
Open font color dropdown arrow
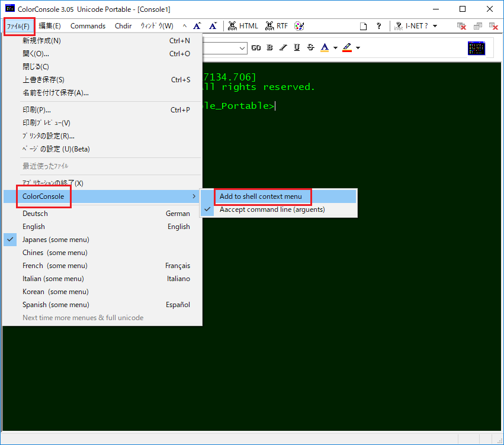pyautogui.click(x=335, y=48)
